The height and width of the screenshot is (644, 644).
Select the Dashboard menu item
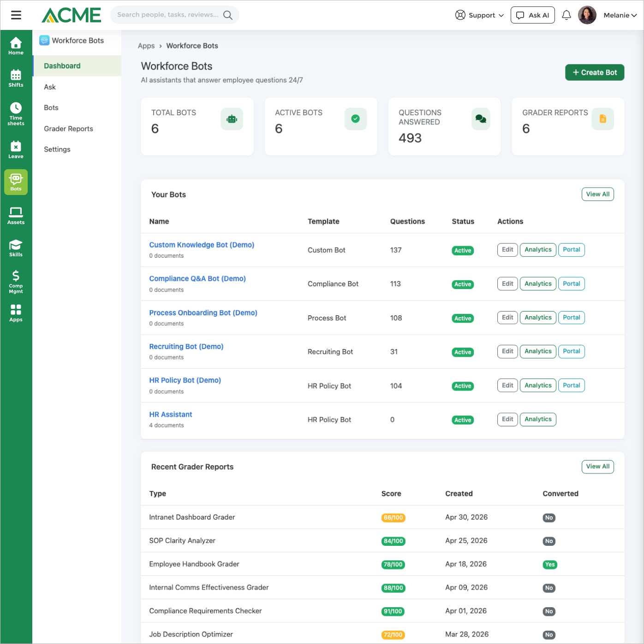[77, 66]
